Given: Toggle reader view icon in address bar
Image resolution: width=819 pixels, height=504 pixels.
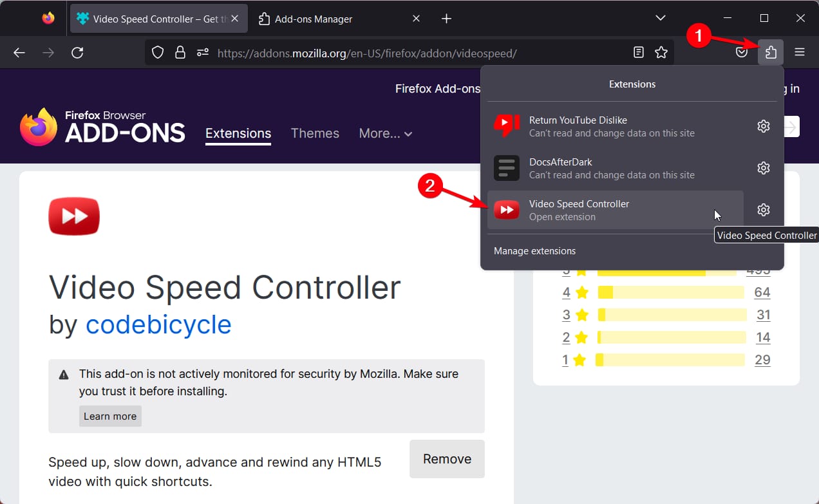Looking at the screenshot, I should point(639,53).
